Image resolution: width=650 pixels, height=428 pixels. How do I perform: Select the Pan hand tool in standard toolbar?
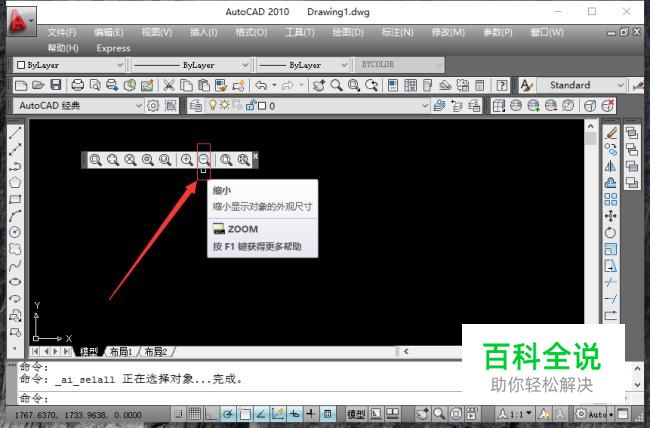click(x=319, y=85)
